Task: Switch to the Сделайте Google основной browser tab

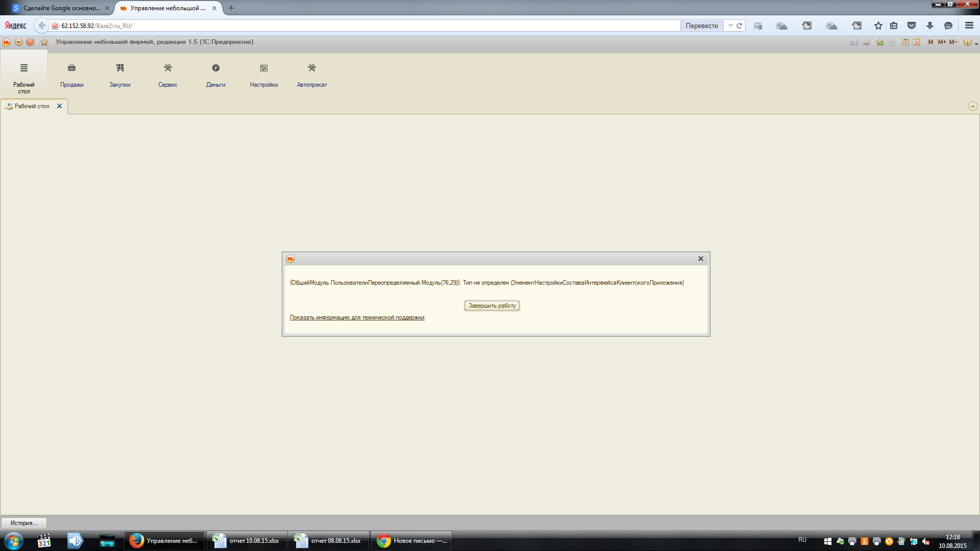Action: click(x=61, y=8)
